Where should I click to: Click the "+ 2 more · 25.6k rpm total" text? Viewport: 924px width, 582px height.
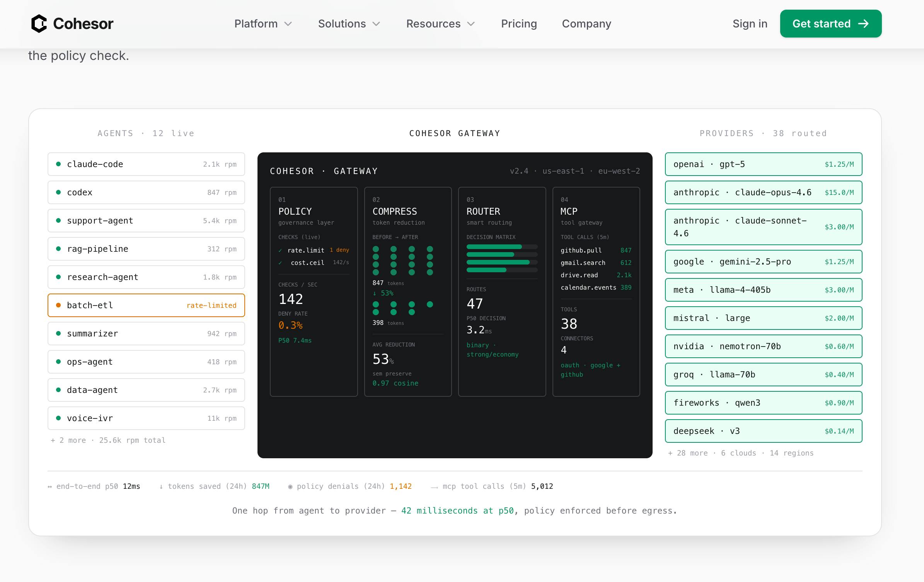[108, 440]
